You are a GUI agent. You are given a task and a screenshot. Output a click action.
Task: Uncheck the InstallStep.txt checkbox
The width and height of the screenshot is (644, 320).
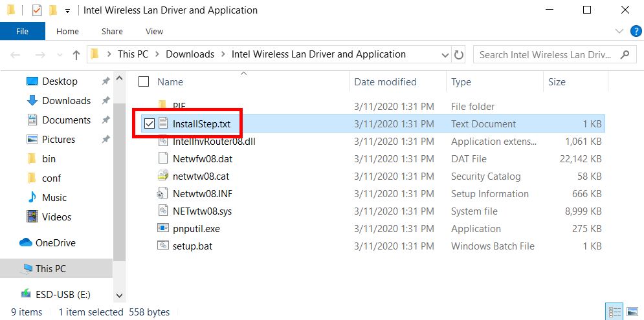tap(150, 123)
